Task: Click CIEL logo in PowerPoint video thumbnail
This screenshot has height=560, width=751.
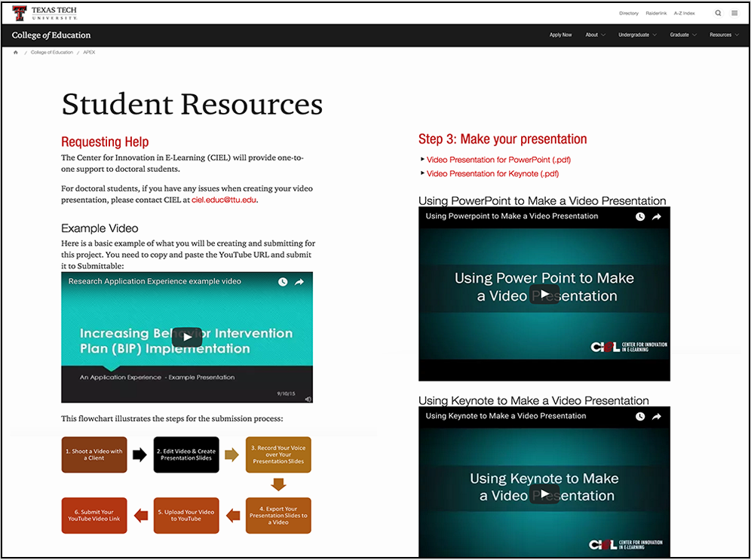Action: tap(629, 347)
